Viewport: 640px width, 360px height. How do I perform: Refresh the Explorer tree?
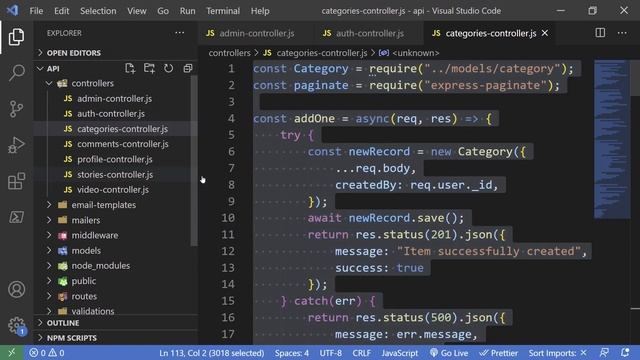pyautogui.click(x=169, y=68)
